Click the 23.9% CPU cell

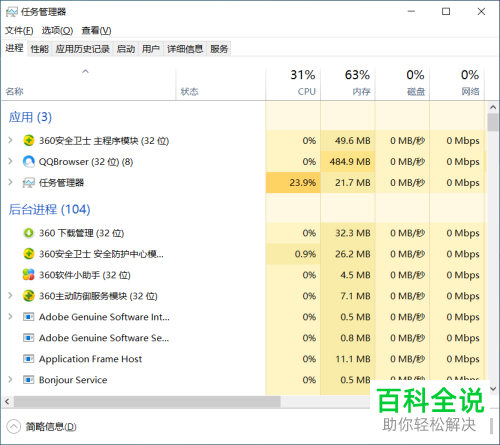coord(293,183)
